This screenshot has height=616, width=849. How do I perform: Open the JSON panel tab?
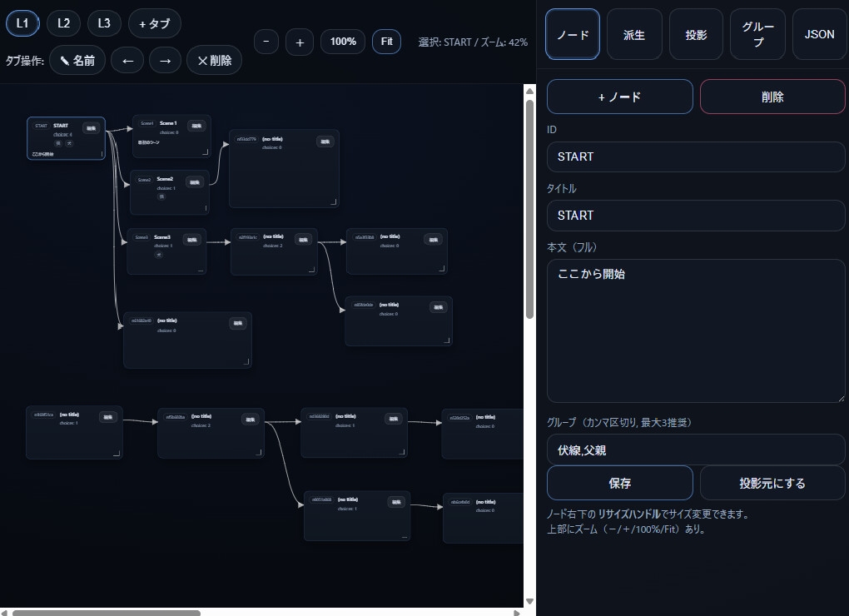pyautogui.click(x=819, y=34)
